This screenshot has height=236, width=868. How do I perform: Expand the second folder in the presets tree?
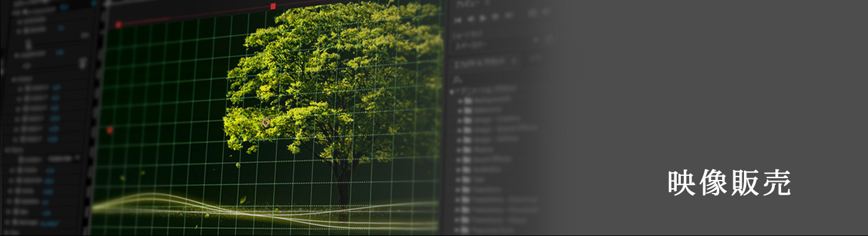coord(460,110)
